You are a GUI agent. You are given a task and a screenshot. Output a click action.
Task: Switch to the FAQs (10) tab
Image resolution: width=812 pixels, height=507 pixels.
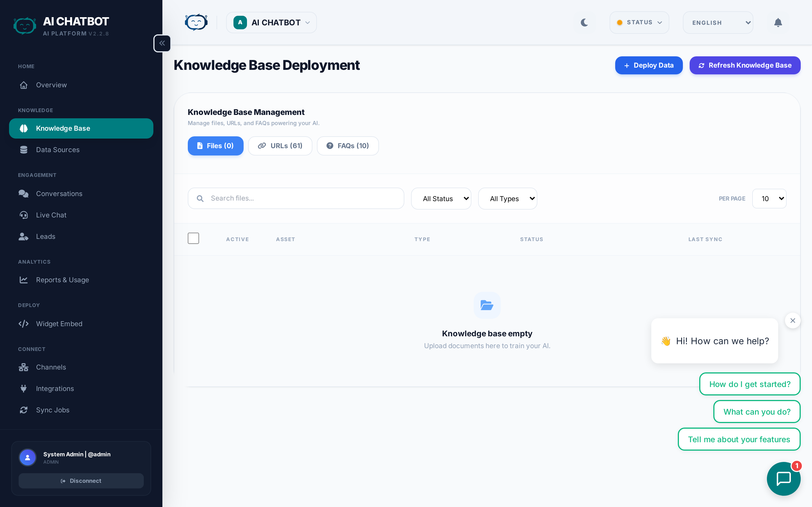[x=348, y=146]
